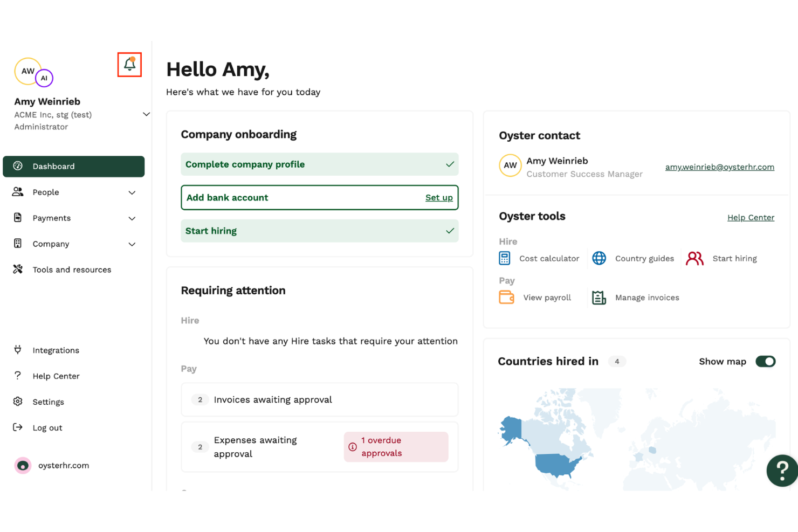Click the Start hiring people icon
Viewport: 798px width, 532px height.
(694, 259)
